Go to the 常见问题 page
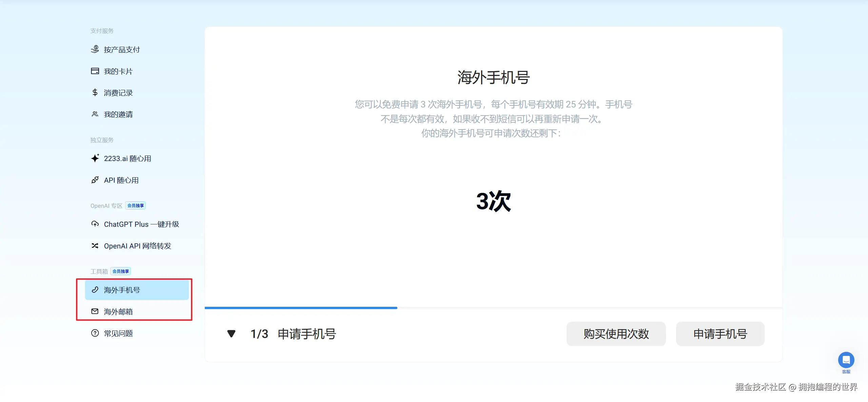868x402 pixels. [x=137, y=333]
